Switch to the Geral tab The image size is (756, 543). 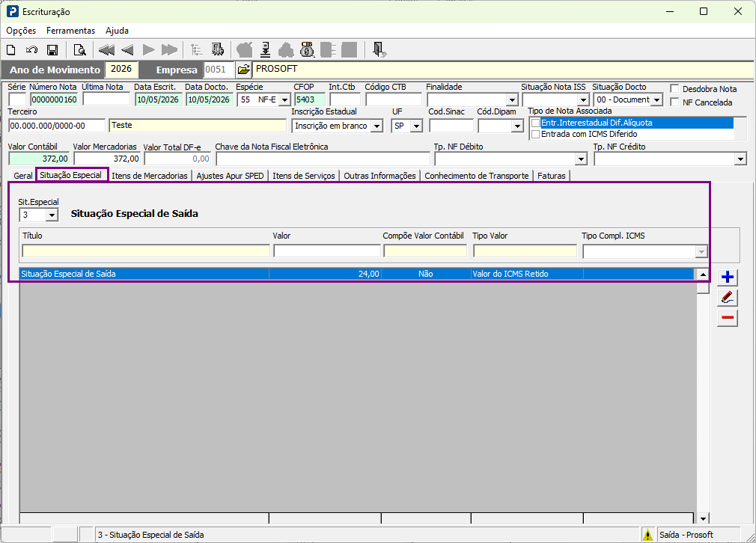coord(23,176)
